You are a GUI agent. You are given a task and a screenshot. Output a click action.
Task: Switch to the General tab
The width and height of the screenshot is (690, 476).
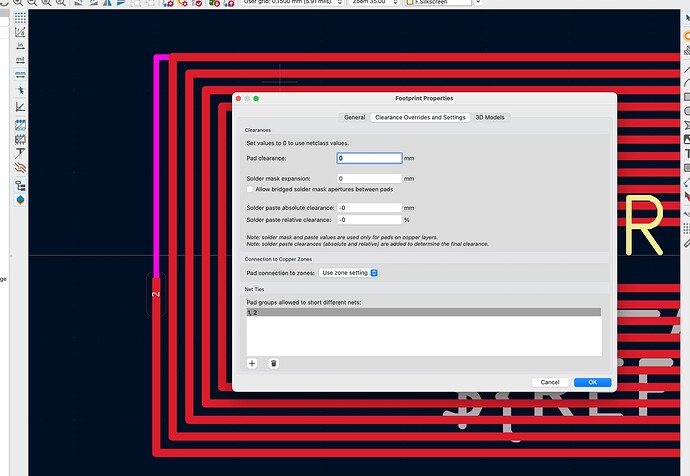[354, 117]
